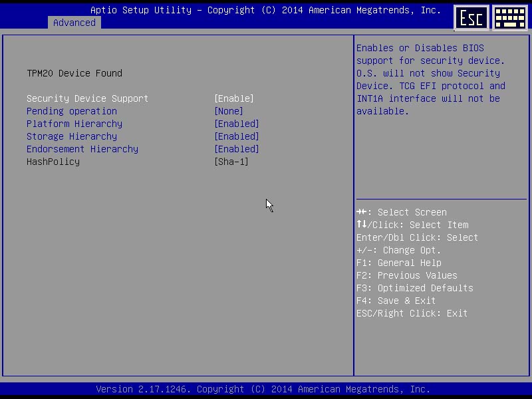
Task: Click the Esc icon button
Action: click(471, 18)
